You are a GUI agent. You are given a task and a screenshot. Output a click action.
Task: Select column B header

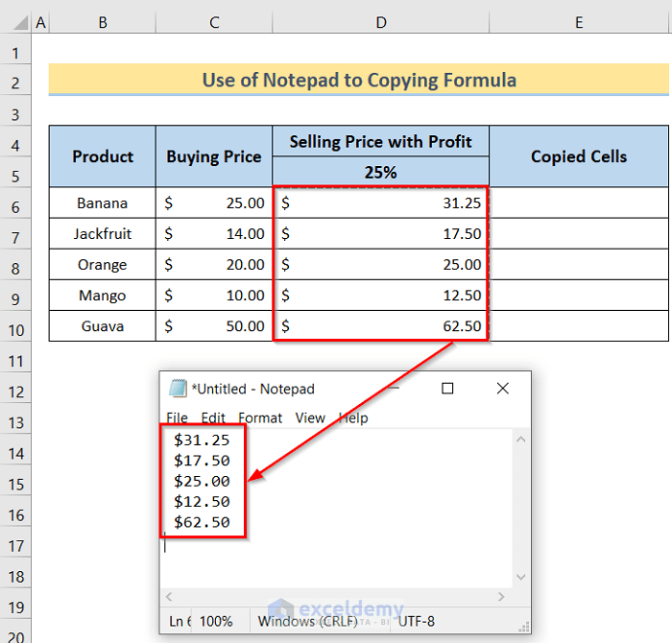[x=103, y=22]
